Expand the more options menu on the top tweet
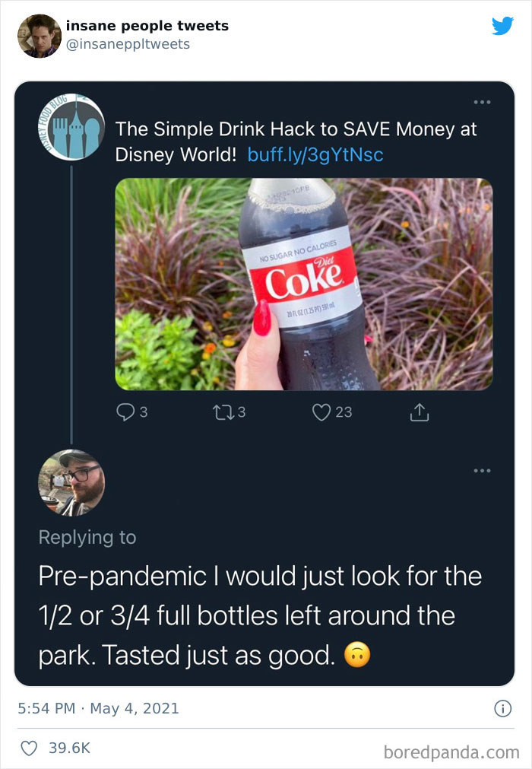The image size is (532, 769). (x=481, y=103)
